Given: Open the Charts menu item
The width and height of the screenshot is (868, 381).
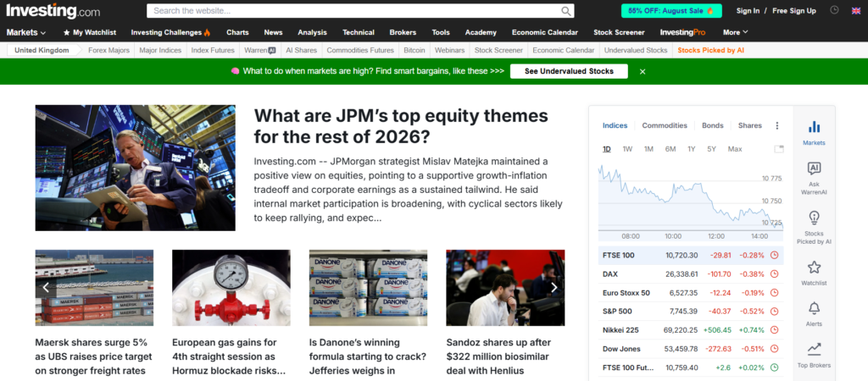Looking at the screenshot, I should pos(237,33).
